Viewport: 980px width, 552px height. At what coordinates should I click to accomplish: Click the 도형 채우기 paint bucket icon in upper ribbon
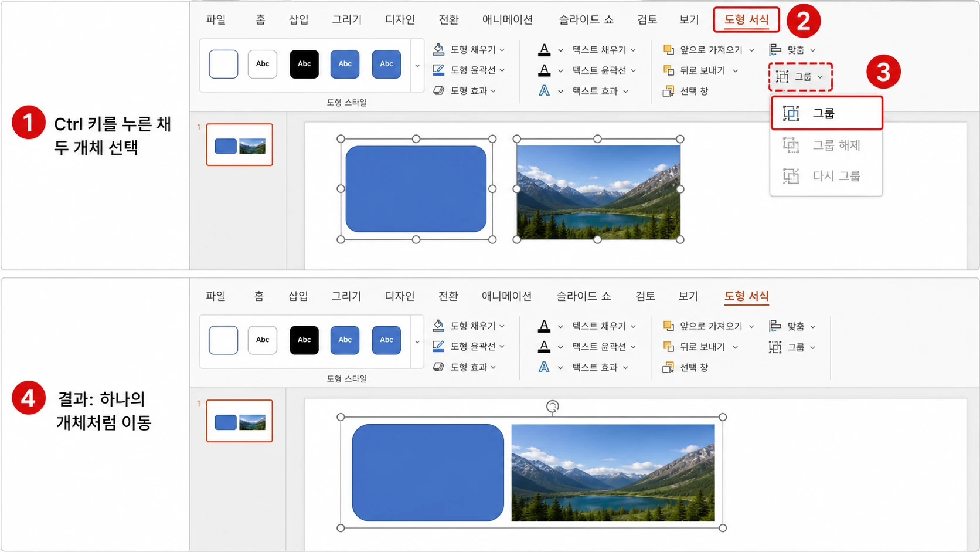[x=438, y=49]
